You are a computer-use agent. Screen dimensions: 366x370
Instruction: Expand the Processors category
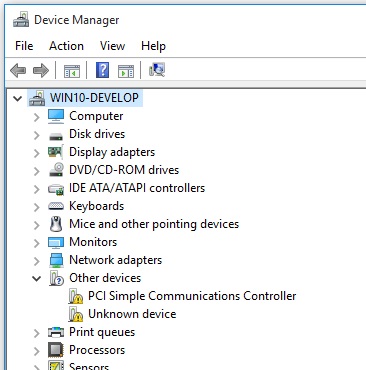click(x=36, y=351)
